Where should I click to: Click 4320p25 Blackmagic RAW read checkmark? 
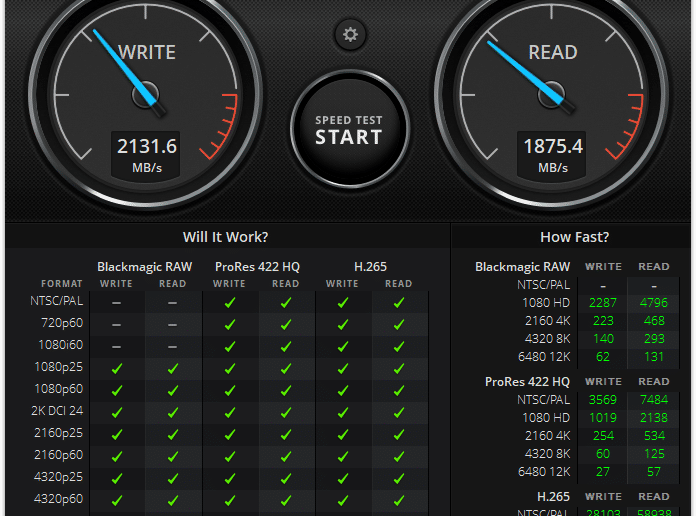point(173,478)
